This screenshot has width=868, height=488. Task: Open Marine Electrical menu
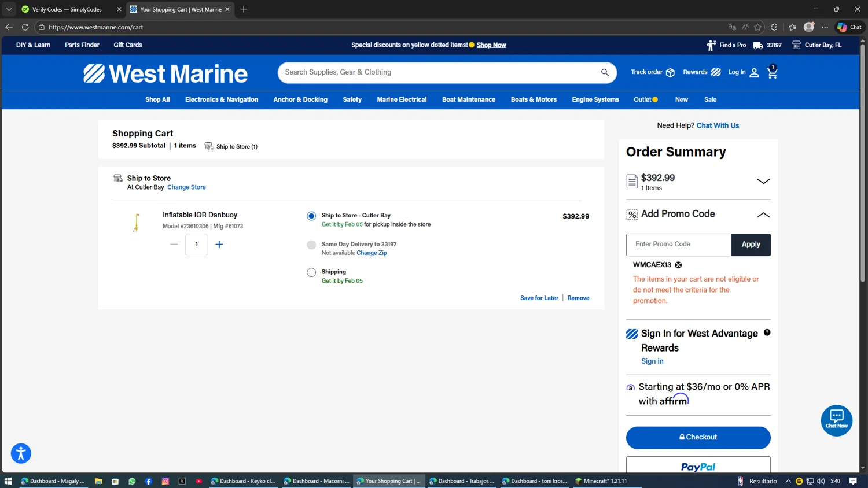click(402, 99)
